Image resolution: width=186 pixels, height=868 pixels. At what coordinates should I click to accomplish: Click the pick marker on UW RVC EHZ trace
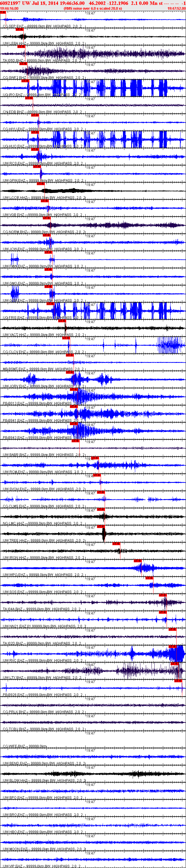[x=173, y=646]
